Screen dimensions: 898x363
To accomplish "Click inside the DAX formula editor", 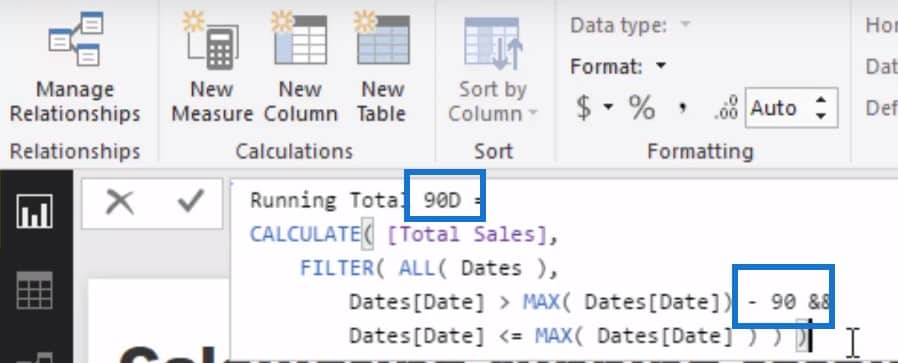I will click(x=564, y=269).
